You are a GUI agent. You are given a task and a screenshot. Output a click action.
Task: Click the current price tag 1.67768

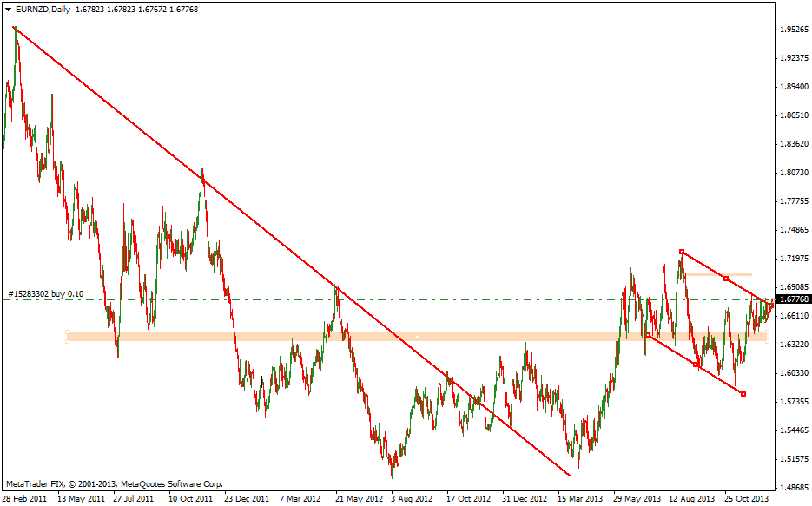click(794, 299)
